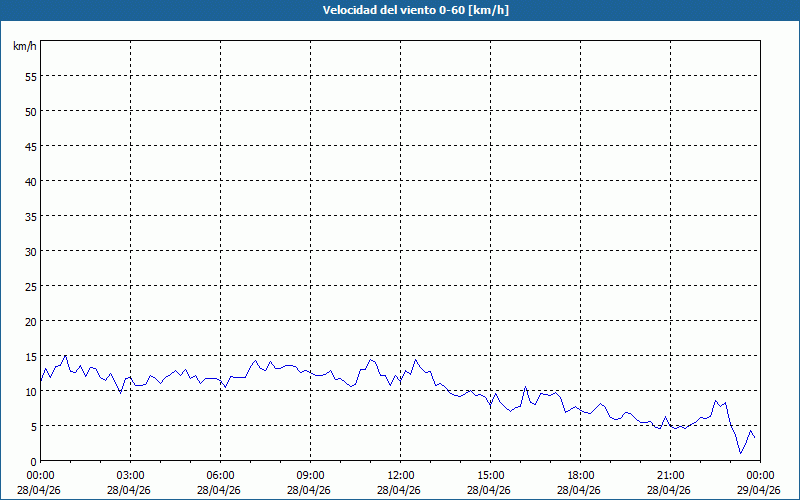Click the 21:00 time label
Image resolution: width=800 pixels, height=500 pixels.
(670, 475)
